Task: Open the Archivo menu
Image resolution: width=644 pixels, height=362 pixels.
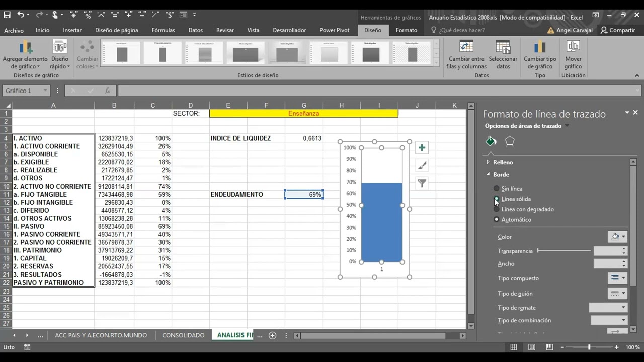Action: tap(14, 30)
